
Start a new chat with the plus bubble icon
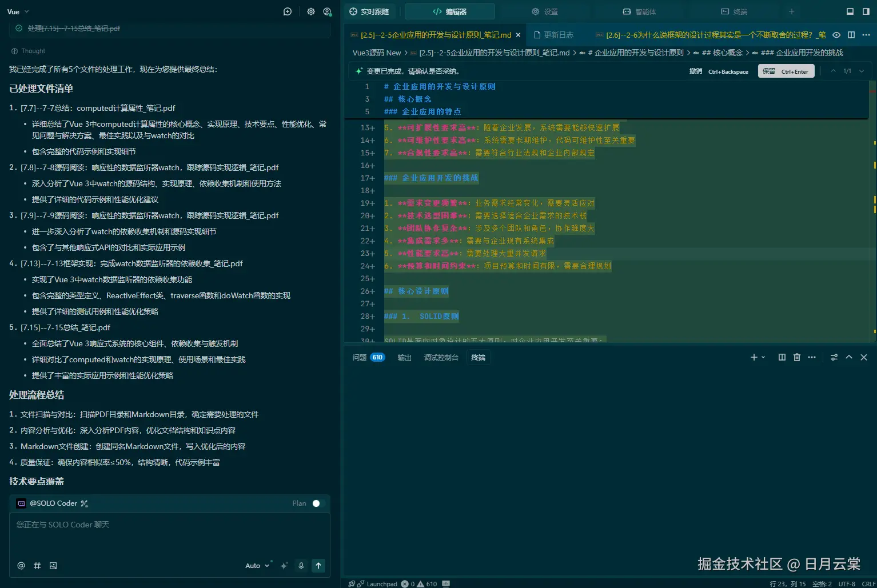(x=288, y=11)
